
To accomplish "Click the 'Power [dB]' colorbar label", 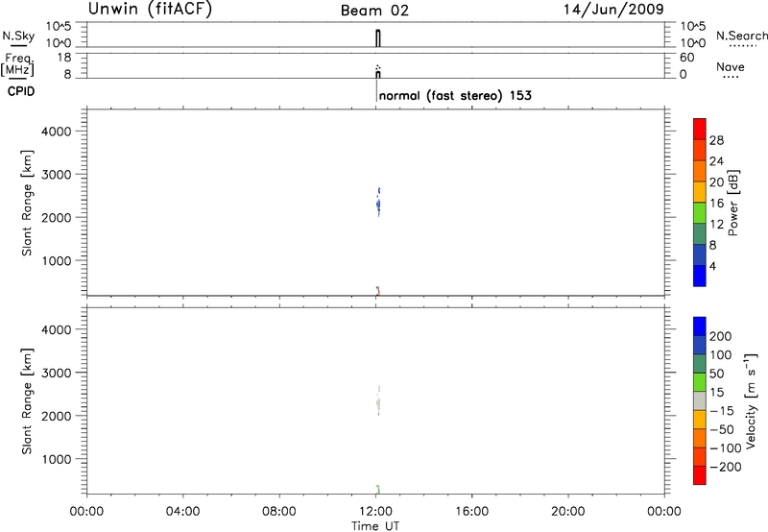I will pos(732,203).
